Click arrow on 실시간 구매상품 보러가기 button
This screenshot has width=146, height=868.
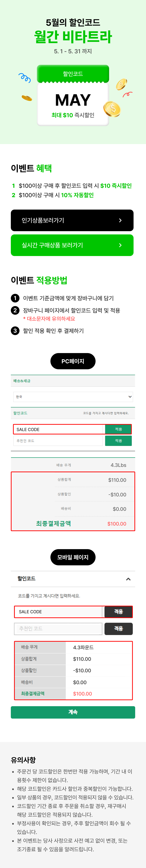(120, 245)
